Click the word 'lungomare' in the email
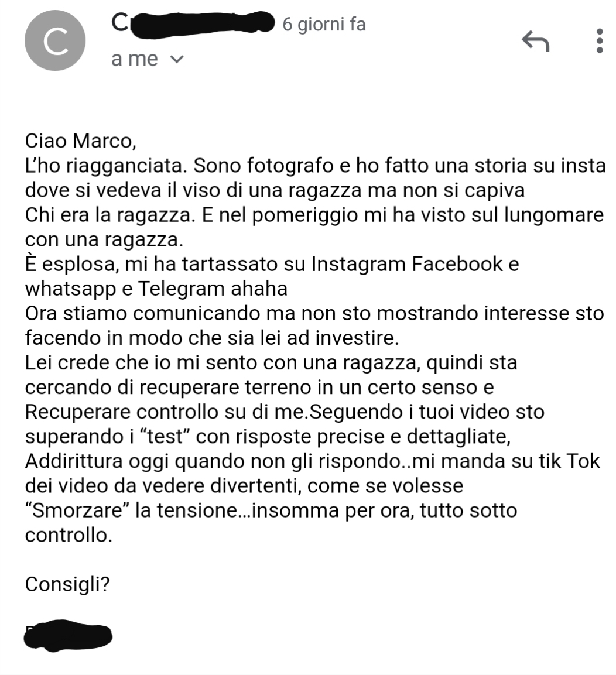The height and width of the screenshot is (675, 616). coord(553,215)
